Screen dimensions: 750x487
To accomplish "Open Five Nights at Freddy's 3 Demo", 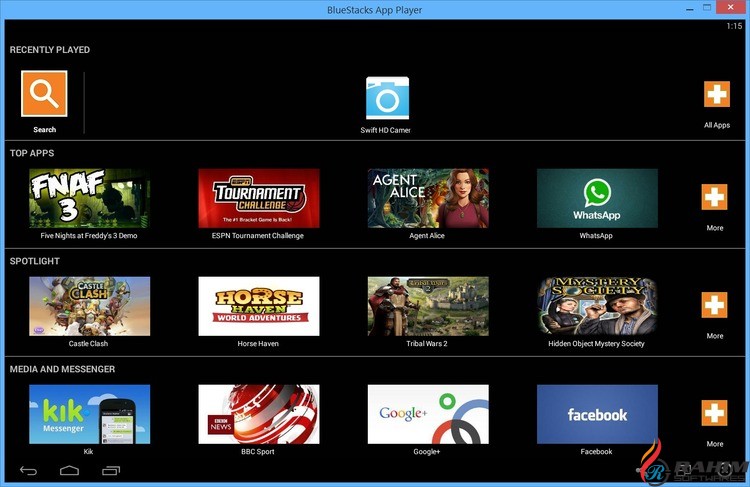I will [89, 198].
